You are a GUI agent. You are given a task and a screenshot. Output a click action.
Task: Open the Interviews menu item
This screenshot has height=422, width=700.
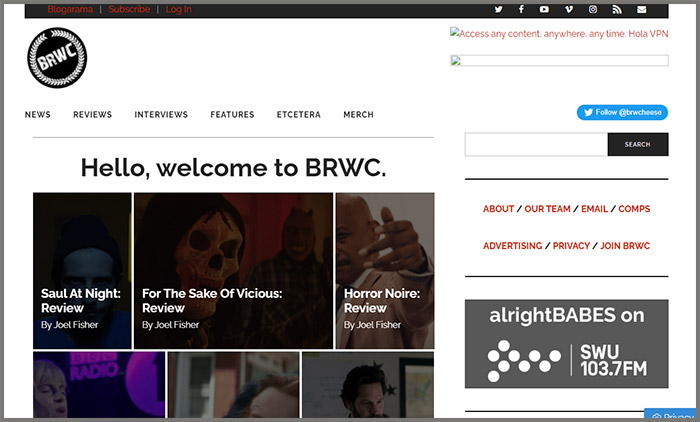161,115
